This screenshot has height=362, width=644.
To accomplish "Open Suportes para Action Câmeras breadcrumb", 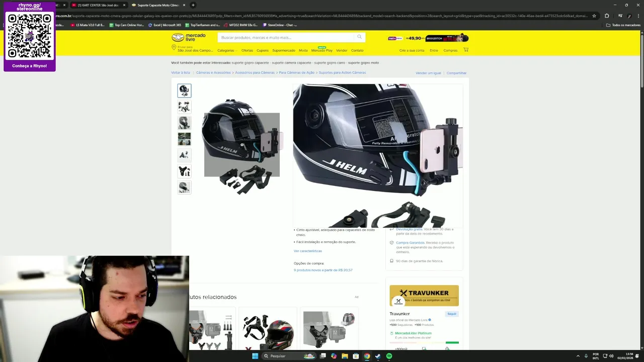I will tap(342, 72).
